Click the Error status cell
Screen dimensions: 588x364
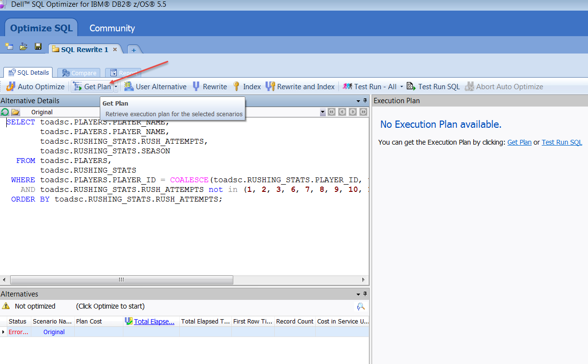click(18, 332)
